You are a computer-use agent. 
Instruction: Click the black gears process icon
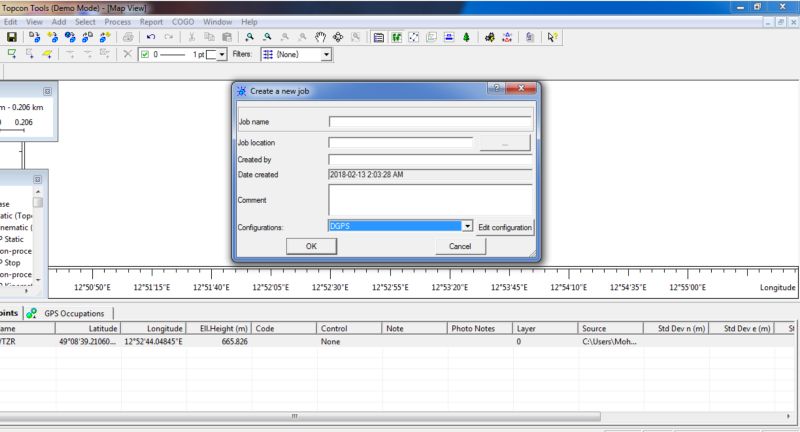point(490,37)
